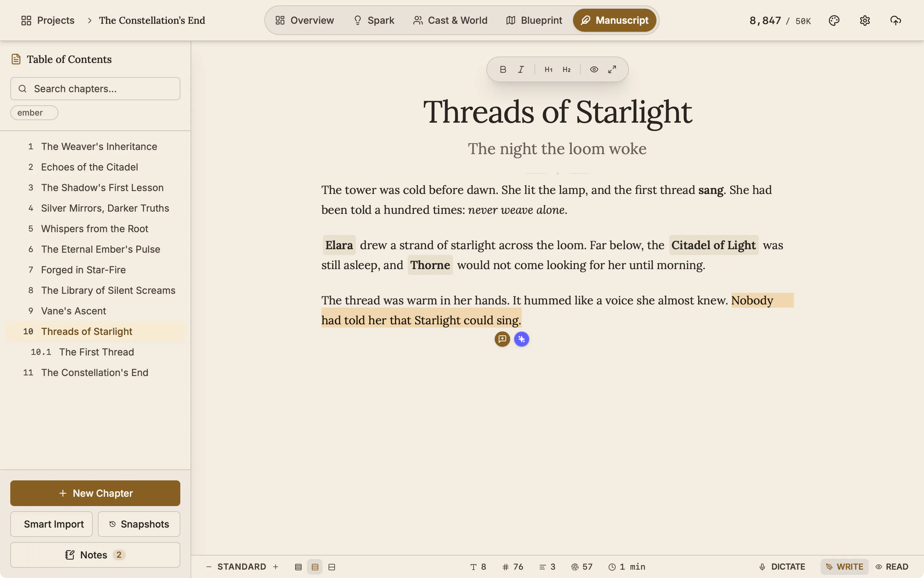Click the Citadel of Light tag
The image size is (924, 578).
point(714,245)
